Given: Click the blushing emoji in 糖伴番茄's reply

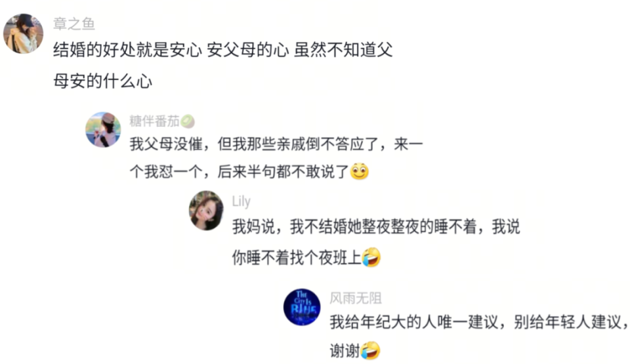Looking at the screenshot, I should coord(360,172).
